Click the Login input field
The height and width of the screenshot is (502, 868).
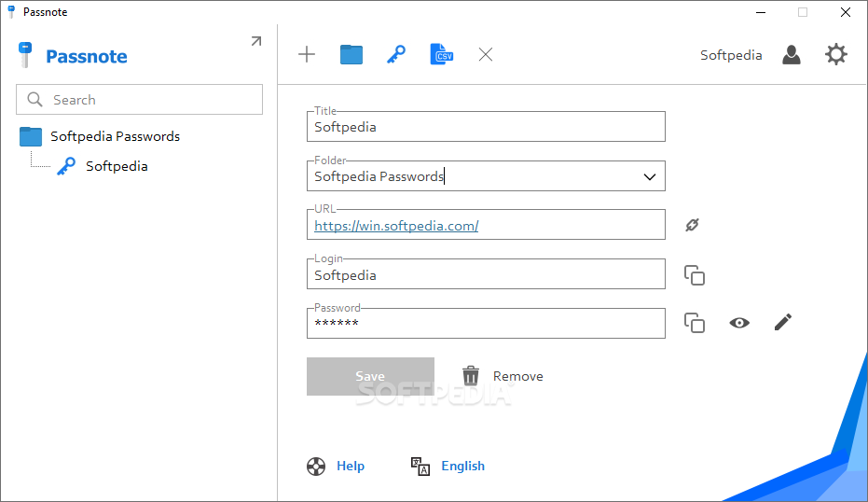tap(486, 273)
